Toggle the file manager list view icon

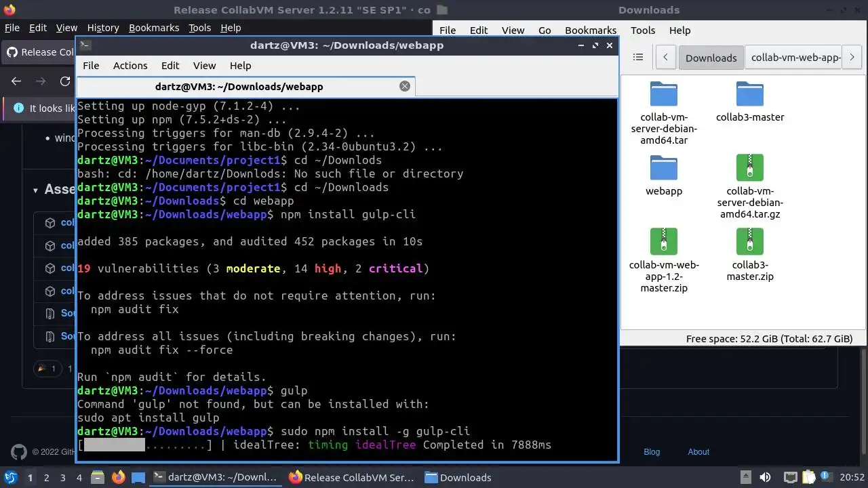point(638,58)
